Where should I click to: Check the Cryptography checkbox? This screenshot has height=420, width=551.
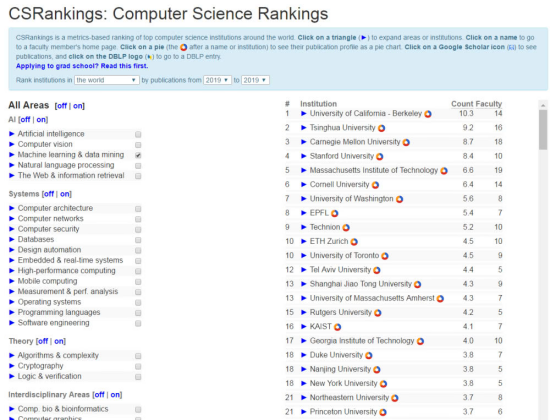click(x=138, y=366)
